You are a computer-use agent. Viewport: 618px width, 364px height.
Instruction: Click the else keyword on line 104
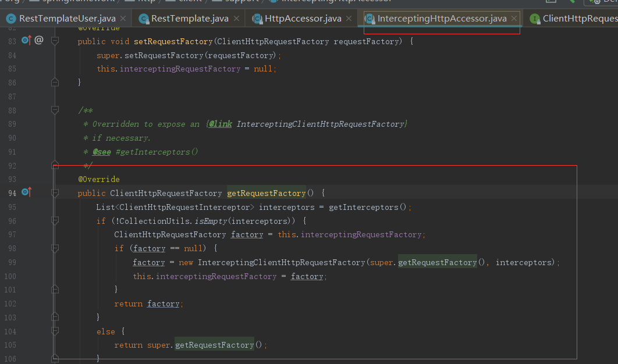point(106,331)
